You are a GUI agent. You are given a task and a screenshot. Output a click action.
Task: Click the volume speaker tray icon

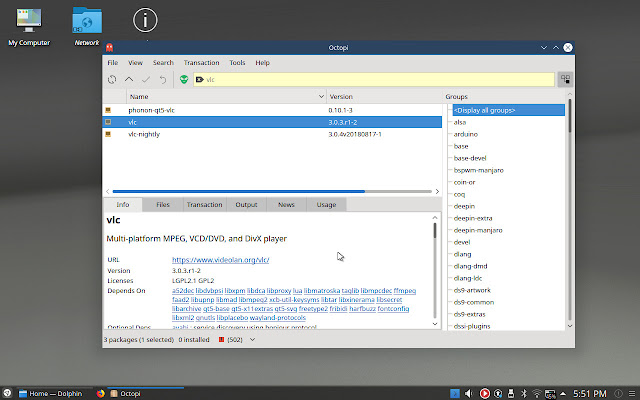click(x=469, y=393)
